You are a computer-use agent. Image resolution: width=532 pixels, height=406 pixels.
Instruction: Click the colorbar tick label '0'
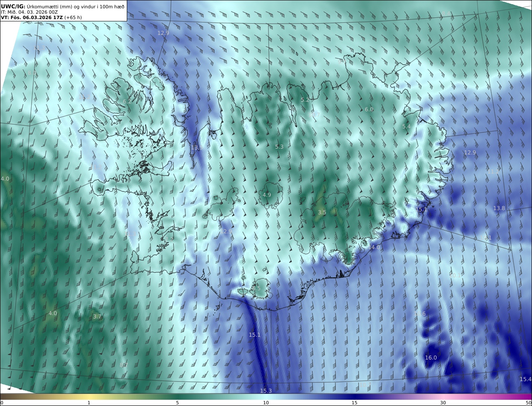tap(2, 403)
